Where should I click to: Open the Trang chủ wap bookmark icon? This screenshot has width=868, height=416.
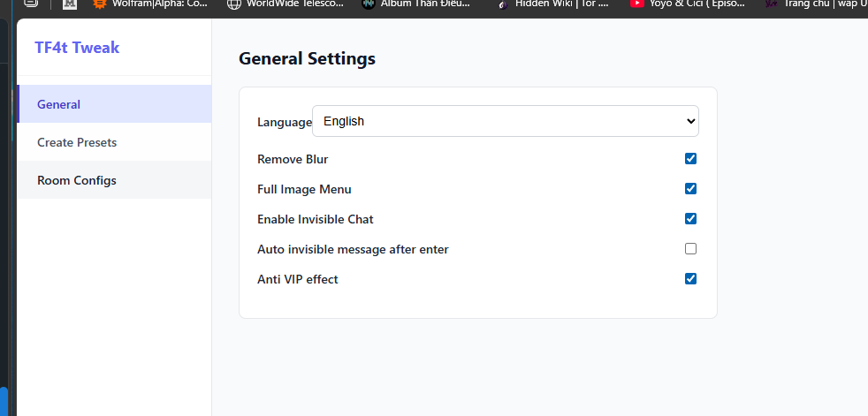(771, 4)
